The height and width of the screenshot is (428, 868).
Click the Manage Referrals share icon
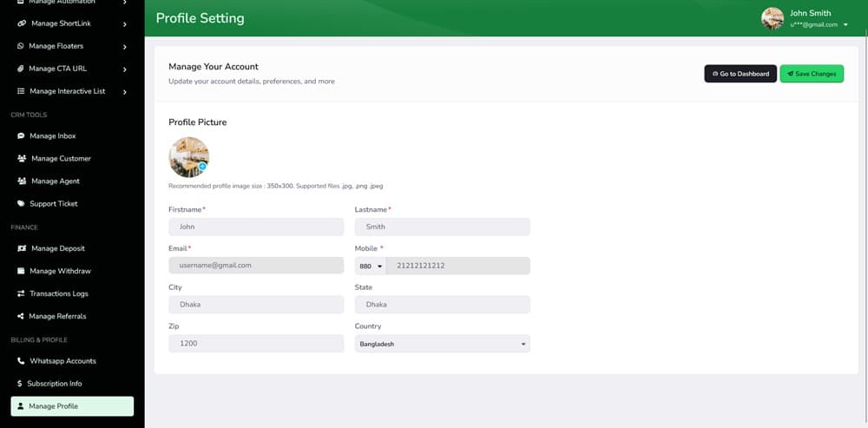(21, 317)
